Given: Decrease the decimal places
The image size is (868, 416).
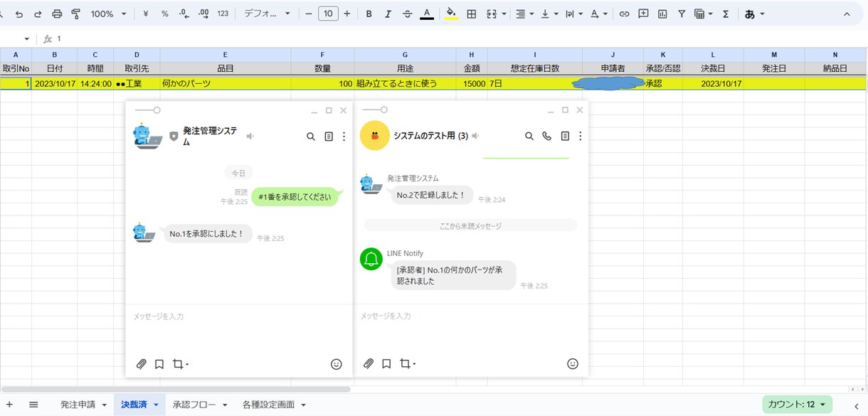Looking at the screenshot, I should [184, 14].
